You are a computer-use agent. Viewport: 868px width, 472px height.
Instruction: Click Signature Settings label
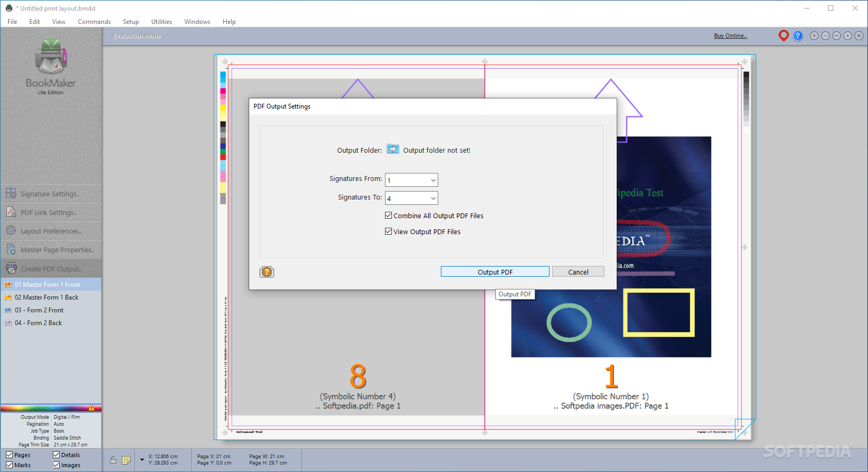[x=50, y=194]
